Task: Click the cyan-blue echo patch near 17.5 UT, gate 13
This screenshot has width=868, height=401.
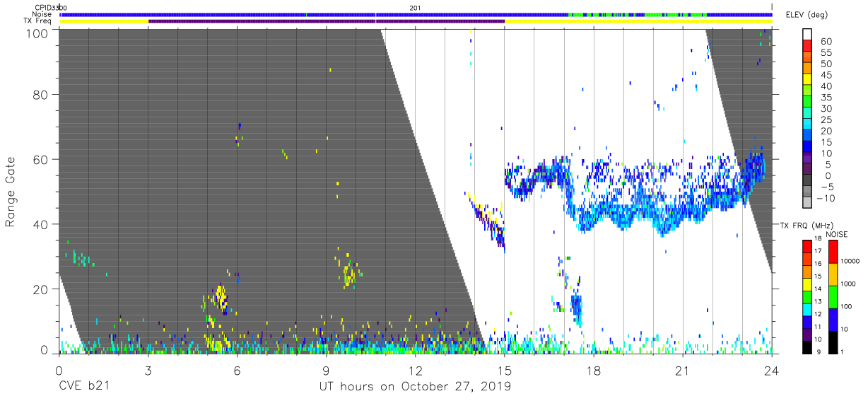Action: pyautogui.click(x=577, y=310)
